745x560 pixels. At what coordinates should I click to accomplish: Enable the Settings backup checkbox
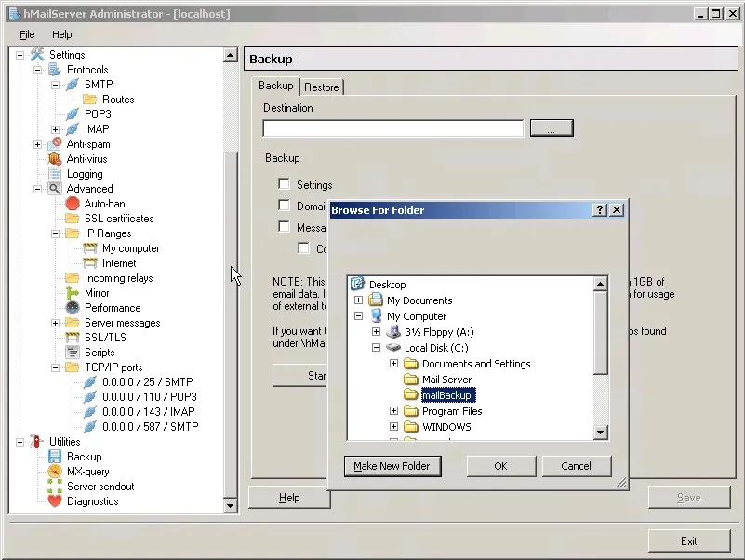(x=285, y=184)
